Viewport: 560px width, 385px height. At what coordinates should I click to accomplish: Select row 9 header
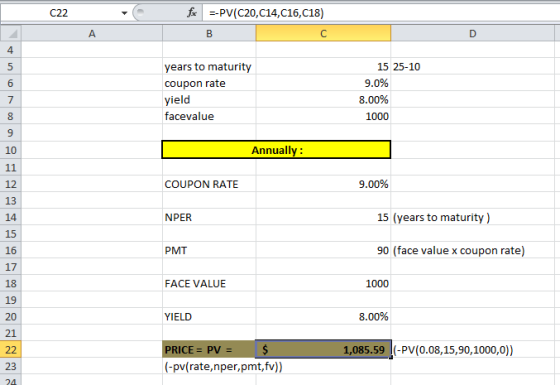pyautogui.click(x=11, y=132)
